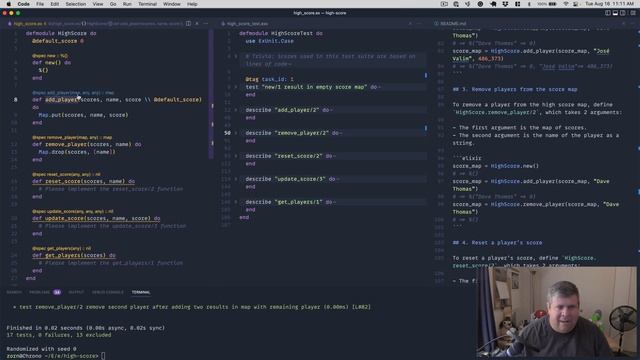Image resolution: width=640 pixels, height=360 pixels.
Task: Click the webcam video overlay
Action: [556, 312]
